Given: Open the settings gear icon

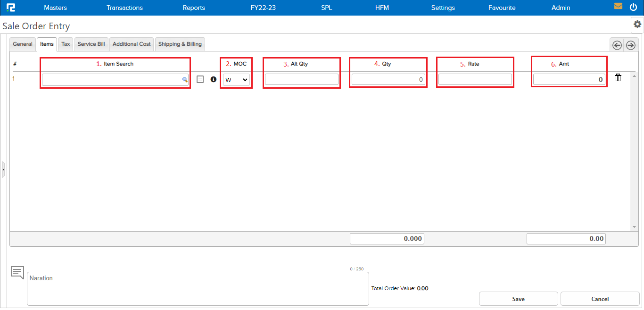Looking at the screenshot, I should [637, 24].
